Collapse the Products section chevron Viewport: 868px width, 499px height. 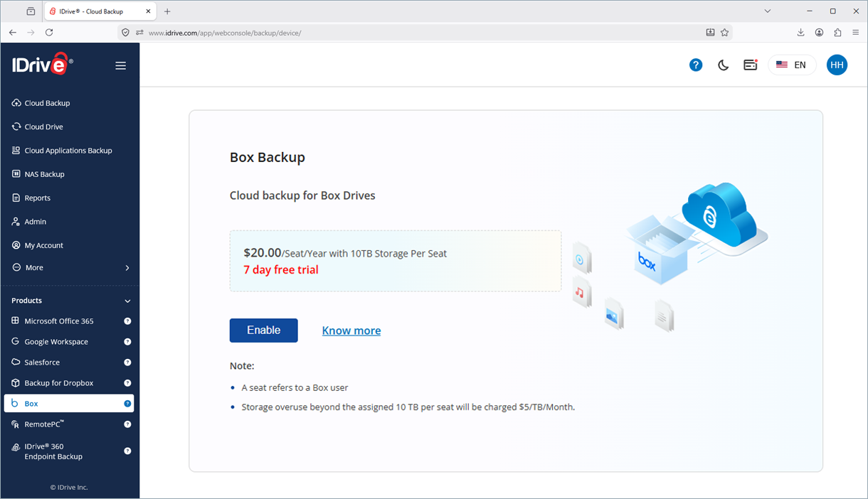coord(127,301)
